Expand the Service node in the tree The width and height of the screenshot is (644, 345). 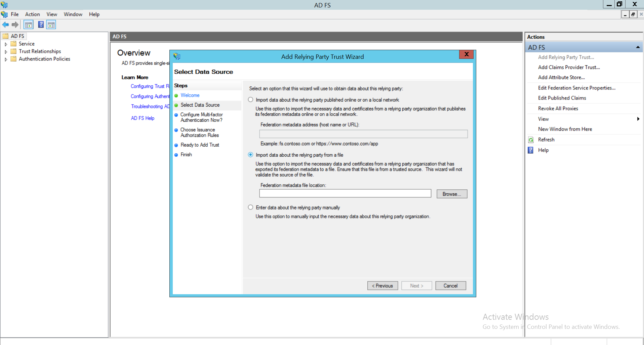click(6, 44)
